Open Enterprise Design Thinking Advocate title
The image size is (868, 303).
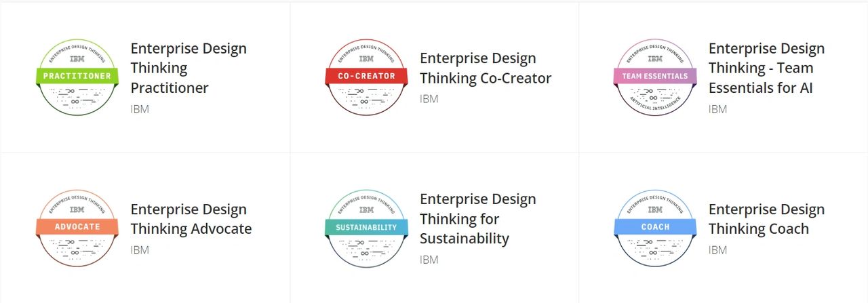tap(191, 219)
